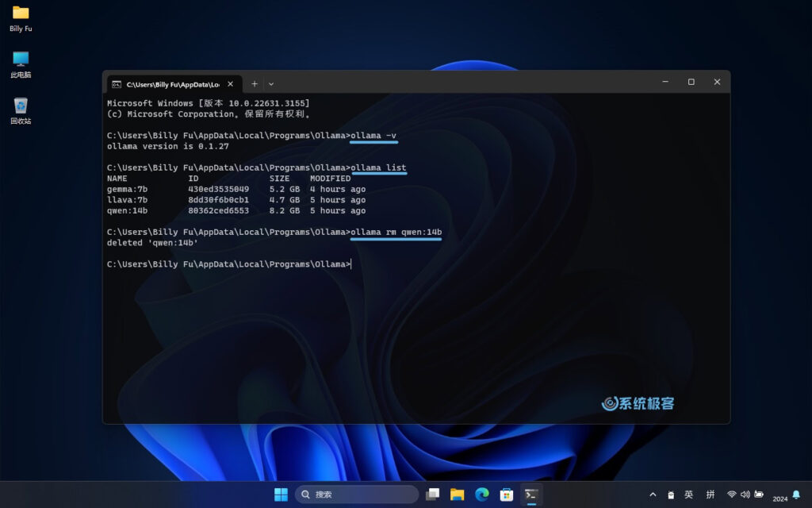Open File Explorer from the taskbar
The image size is (812, 508).
(x=458, y=494)
